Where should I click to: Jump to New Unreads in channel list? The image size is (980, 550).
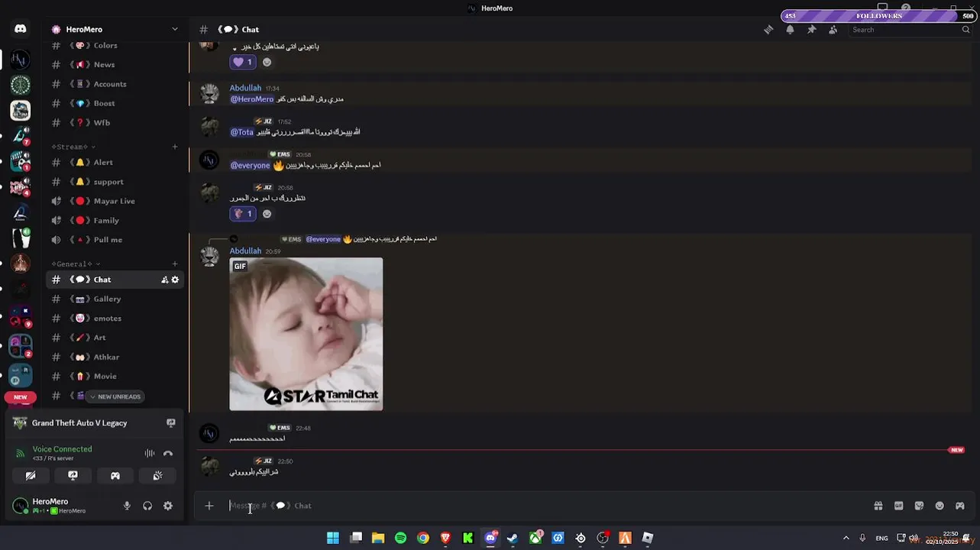[115, 396]
